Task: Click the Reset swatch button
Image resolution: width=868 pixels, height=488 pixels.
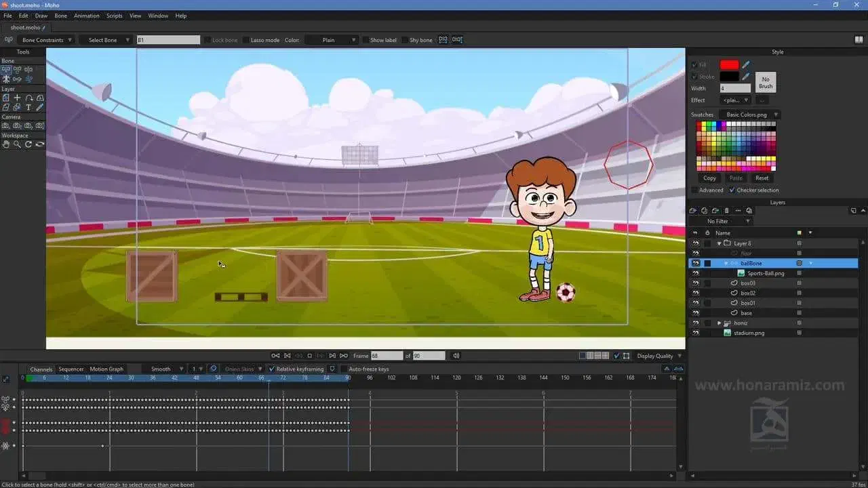Action: 762,178
